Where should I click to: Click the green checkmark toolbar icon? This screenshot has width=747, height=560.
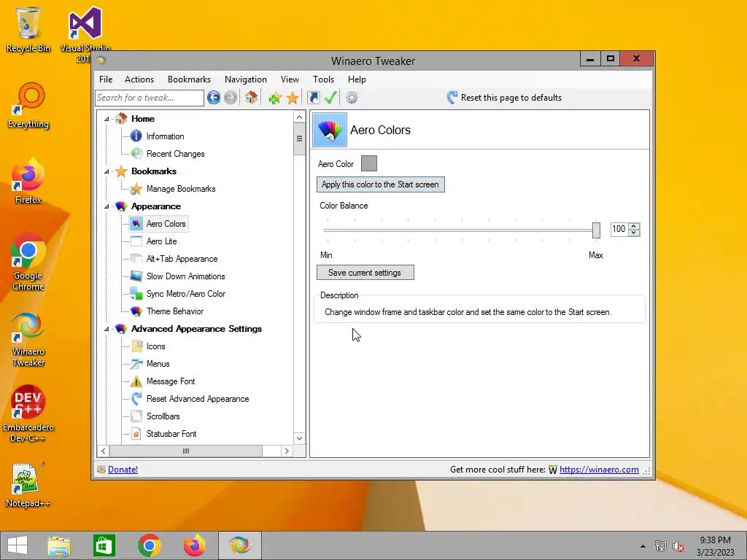click(x=330, y=98)
